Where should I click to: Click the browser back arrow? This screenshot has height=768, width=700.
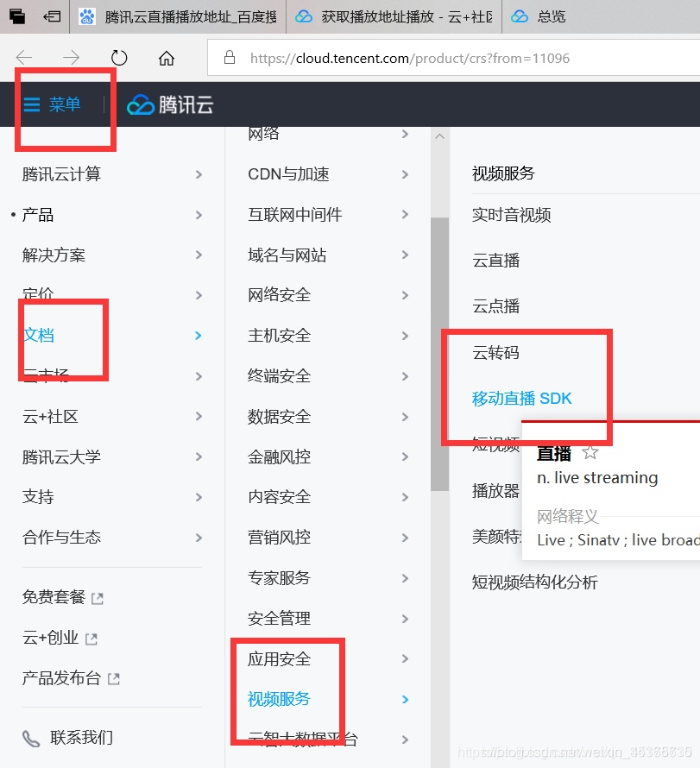point(23,58)
